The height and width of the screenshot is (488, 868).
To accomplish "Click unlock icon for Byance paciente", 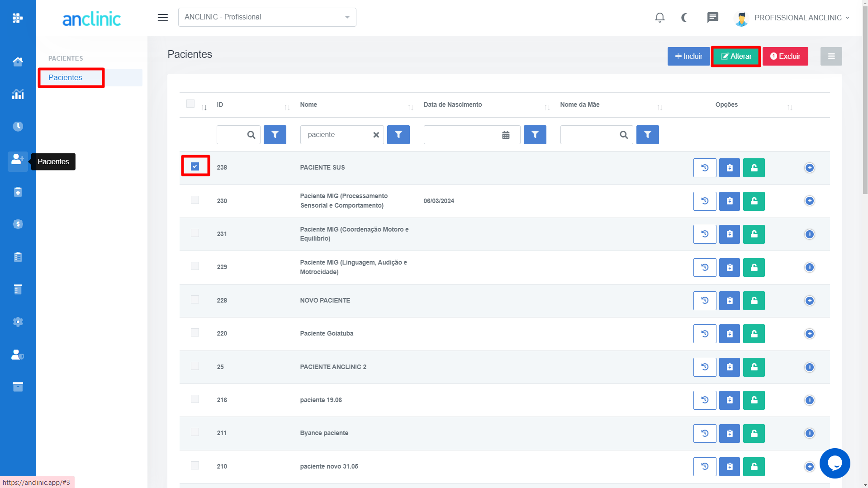I will [754, 433].
